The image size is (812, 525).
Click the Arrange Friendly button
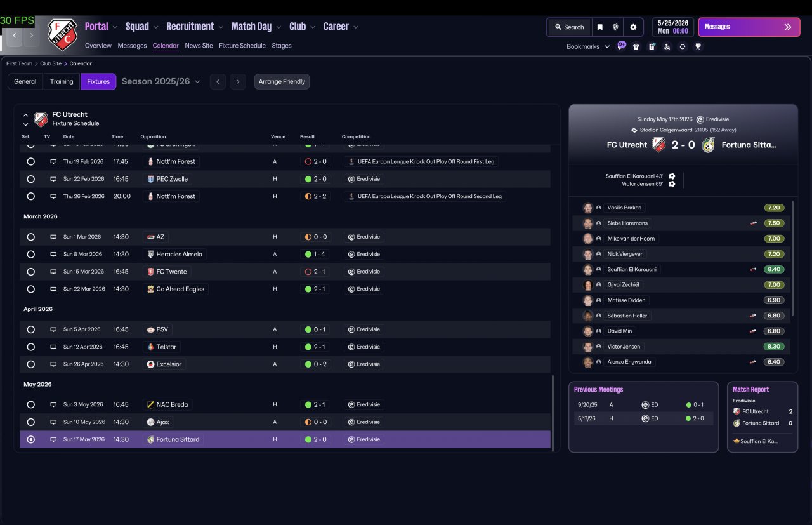coord(282,81)
